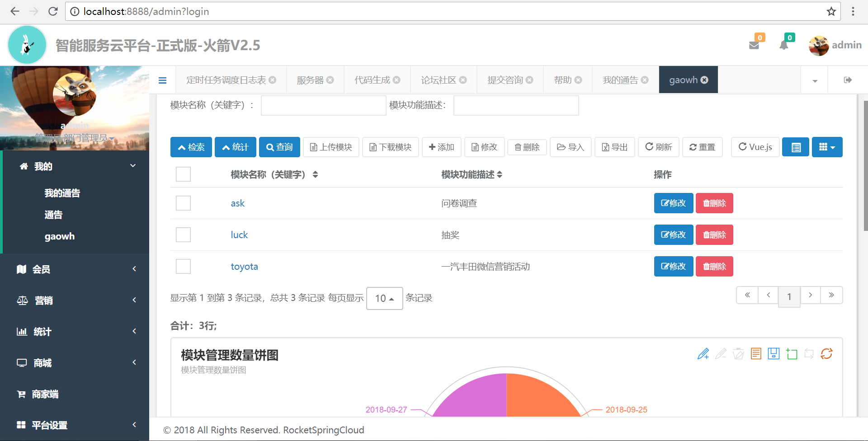The height and width of the screenshot is (441, 868).
Task: Sort by 模块名称（关键字） column
Action: pyautogui.click(x=274, y=174)
